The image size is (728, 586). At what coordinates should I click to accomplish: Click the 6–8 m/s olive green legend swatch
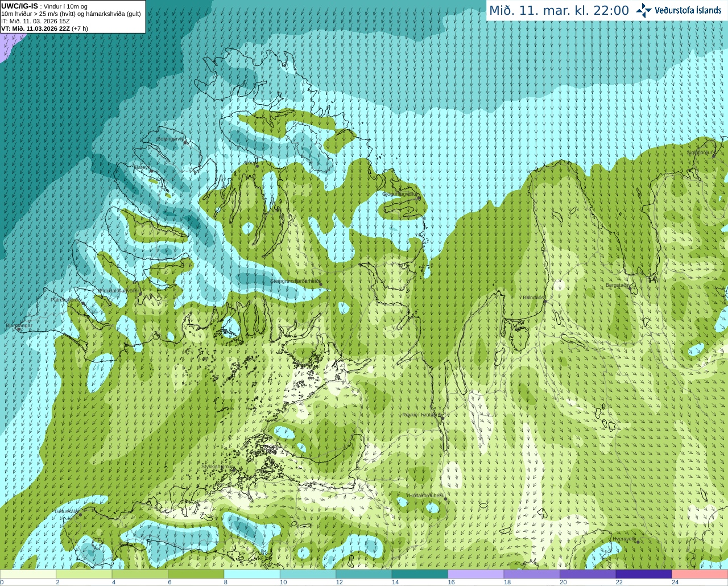coord(196,574)
